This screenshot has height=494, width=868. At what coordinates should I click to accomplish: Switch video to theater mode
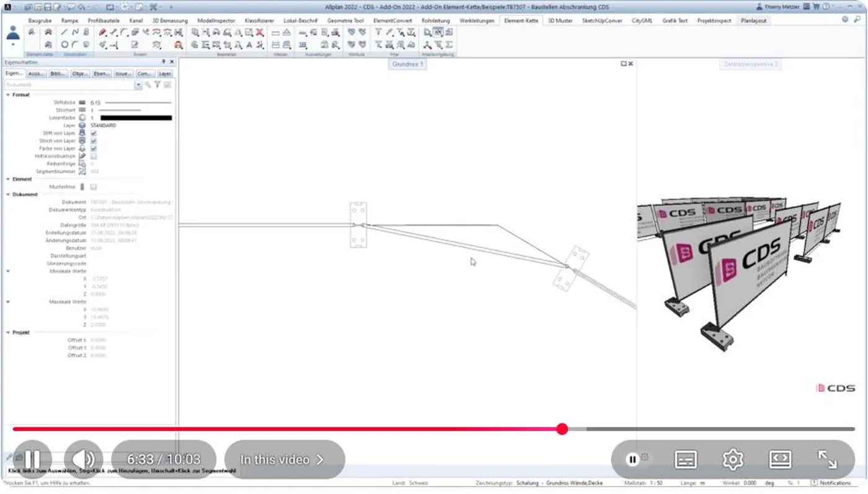[x=780, y=459]
